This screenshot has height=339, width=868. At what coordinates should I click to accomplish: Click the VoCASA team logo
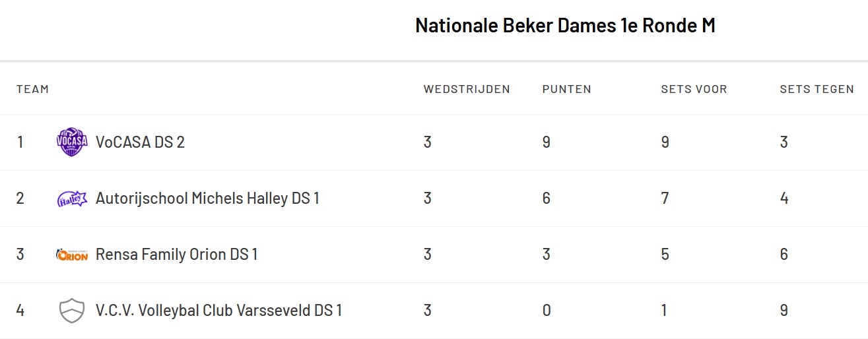click(72, 142)
